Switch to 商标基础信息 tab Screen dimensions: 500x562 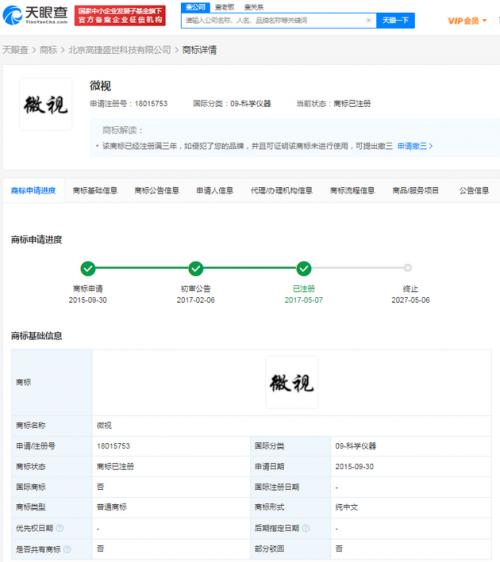pyautogui.click(x=95, y=190)
